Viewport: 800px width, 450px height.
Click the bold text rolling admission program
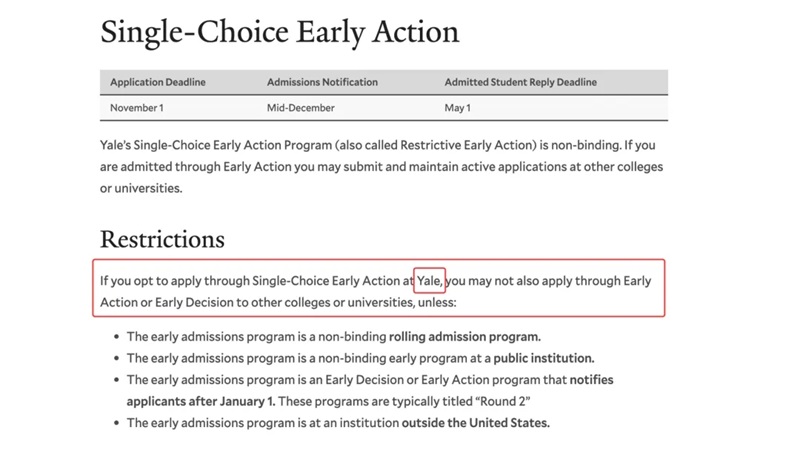point(465,337)
